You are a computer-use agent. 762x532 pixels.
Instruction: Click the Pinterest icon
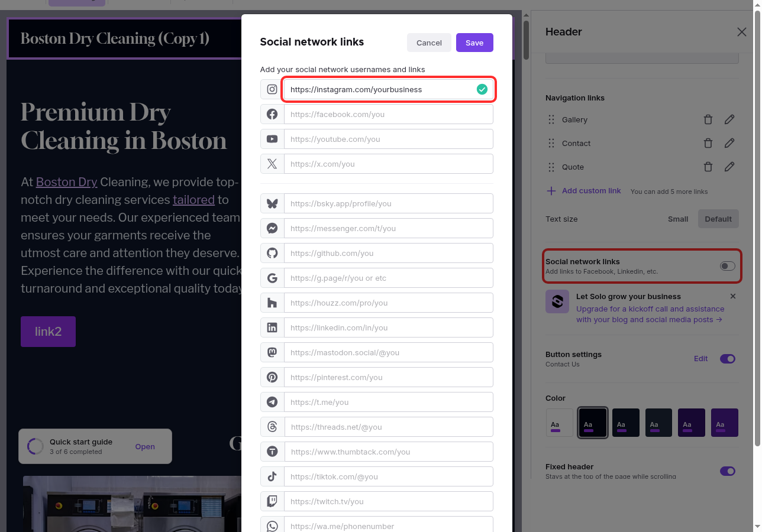coord(272,377)
